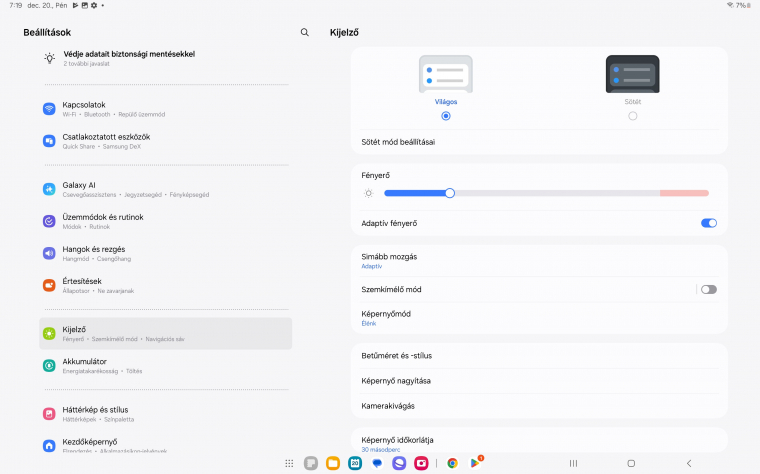
Task: Click the Adaptív fényerő label
Action: point(389,223)
